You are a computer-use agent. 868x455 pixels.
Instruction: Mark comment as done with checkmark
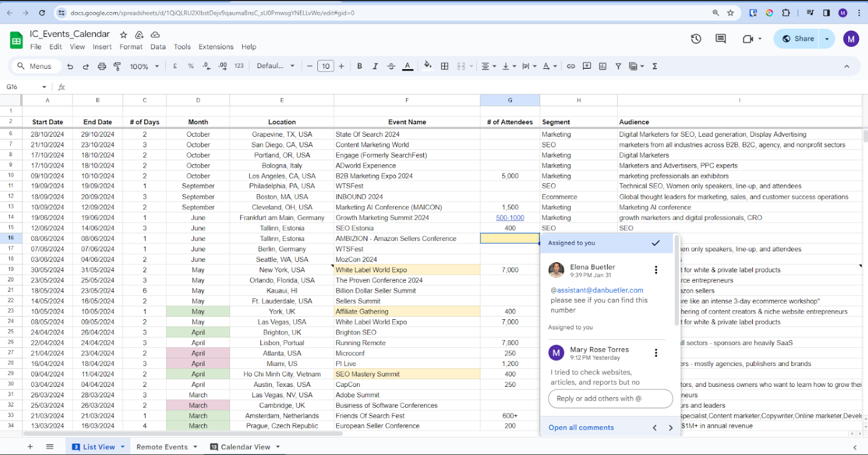coord(656,243)
